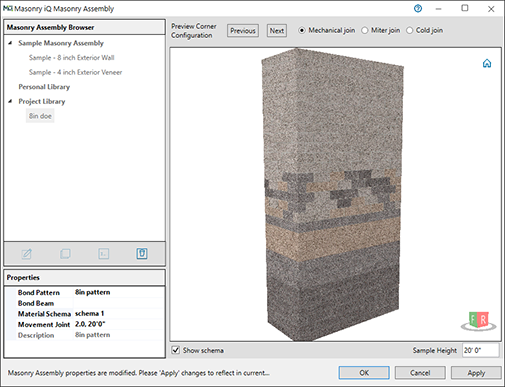The height and width of the screenshot is (387, 505).
Task: Click the Material Schema property value
Action: 118,314
